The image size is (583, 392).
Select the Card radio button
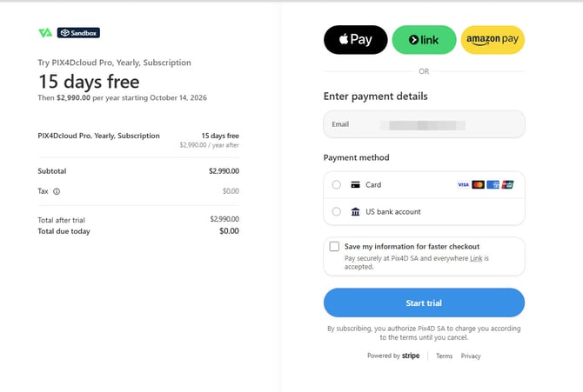pyautogui.click(x=337, y=184)
